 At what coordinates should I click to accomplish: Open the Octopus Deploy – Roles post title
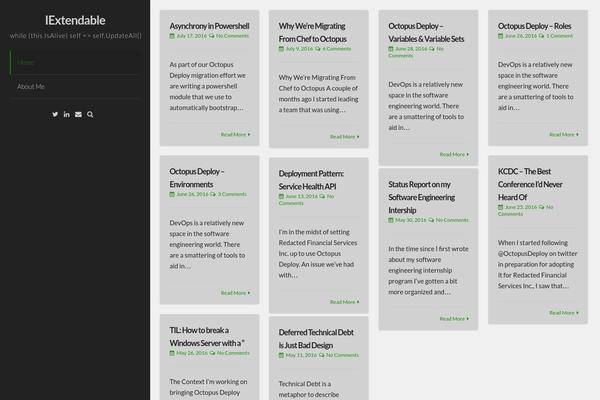[534, 26]
